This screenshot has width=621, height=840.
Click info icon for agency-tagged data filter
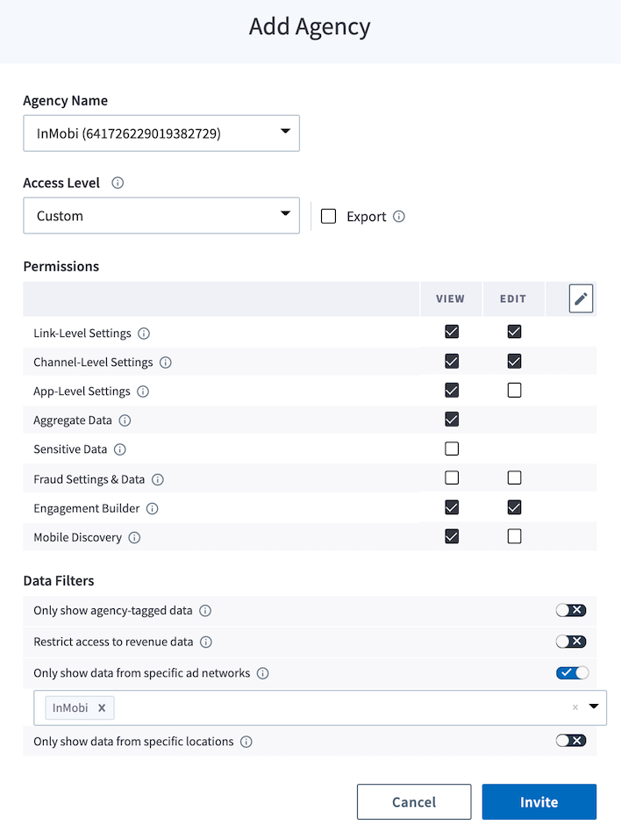point(205,610)
